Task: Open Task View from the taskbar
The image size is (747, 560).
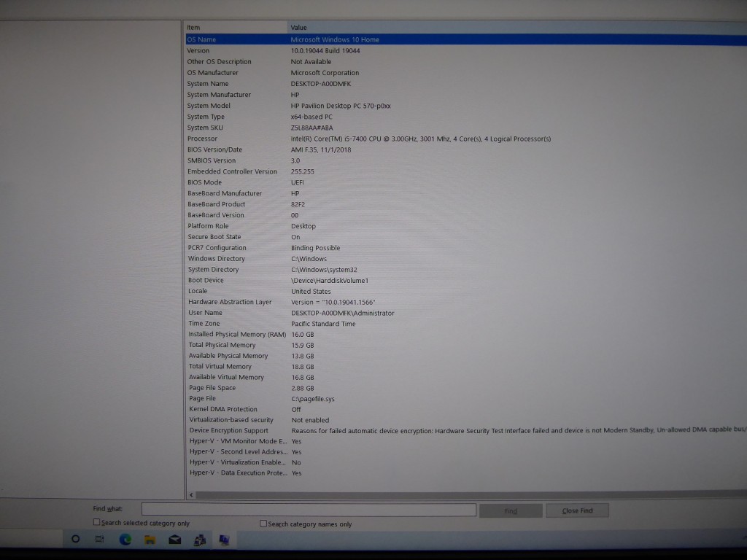Action: point(99,539)
